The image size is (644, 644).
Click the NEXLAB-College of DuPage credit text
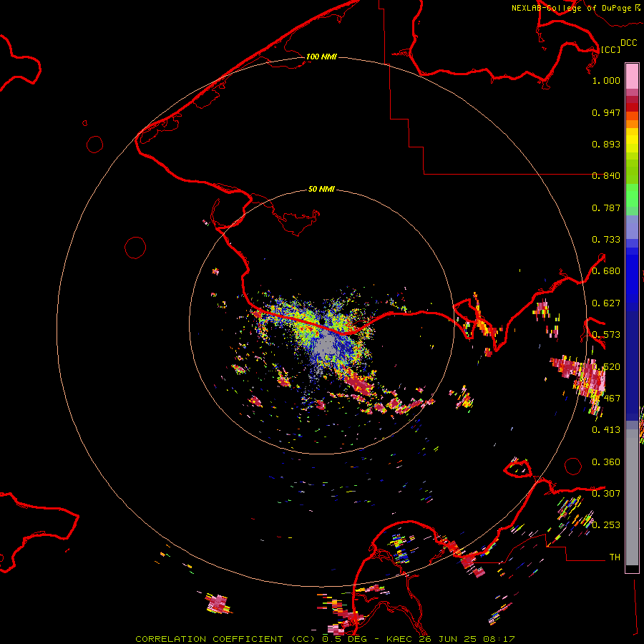click(x=571, y=8)
